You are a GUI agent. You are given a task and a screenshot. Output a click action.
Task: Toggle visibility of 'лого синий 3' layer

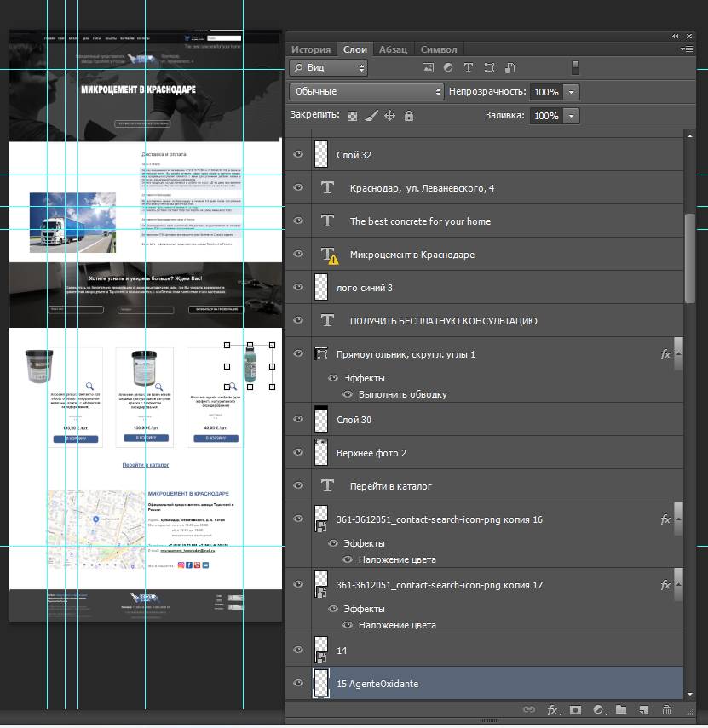tap(298, 288)
